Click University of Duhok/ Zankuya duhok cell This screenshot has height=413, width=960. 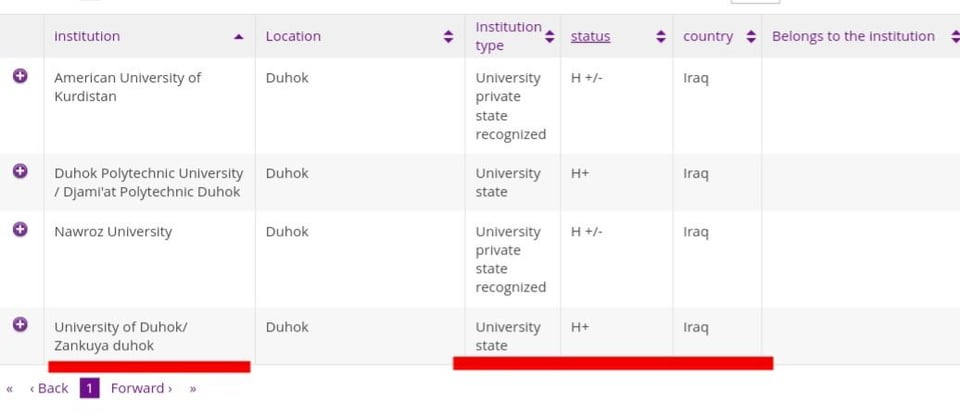[x=121, y=336]
